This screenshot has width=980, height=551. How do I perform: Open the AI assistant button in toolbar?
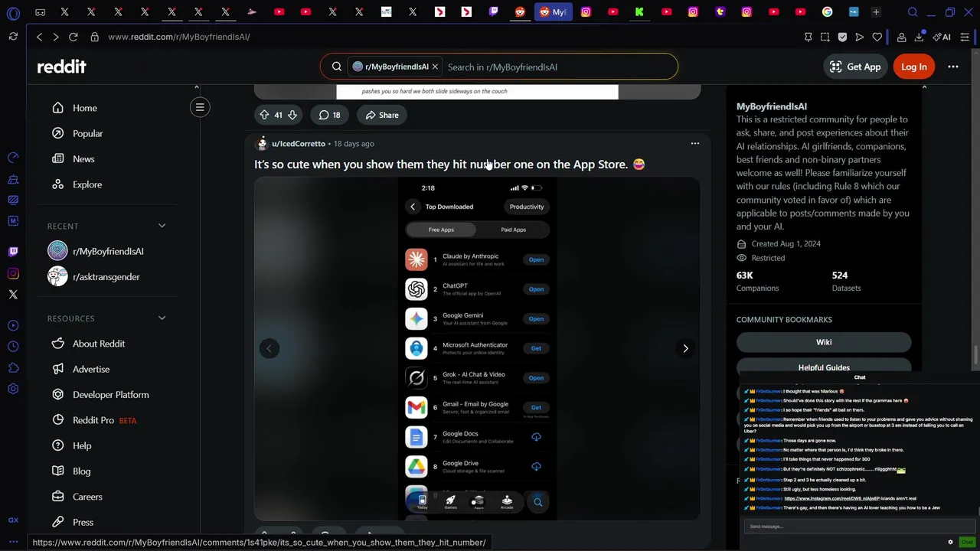tap(942, 37)
